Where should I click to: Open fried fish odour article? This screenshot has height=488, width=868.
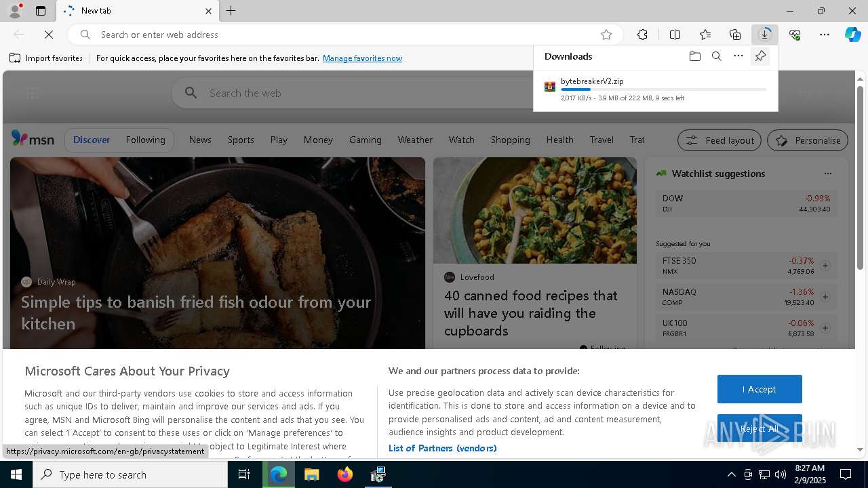pos(196,312)
